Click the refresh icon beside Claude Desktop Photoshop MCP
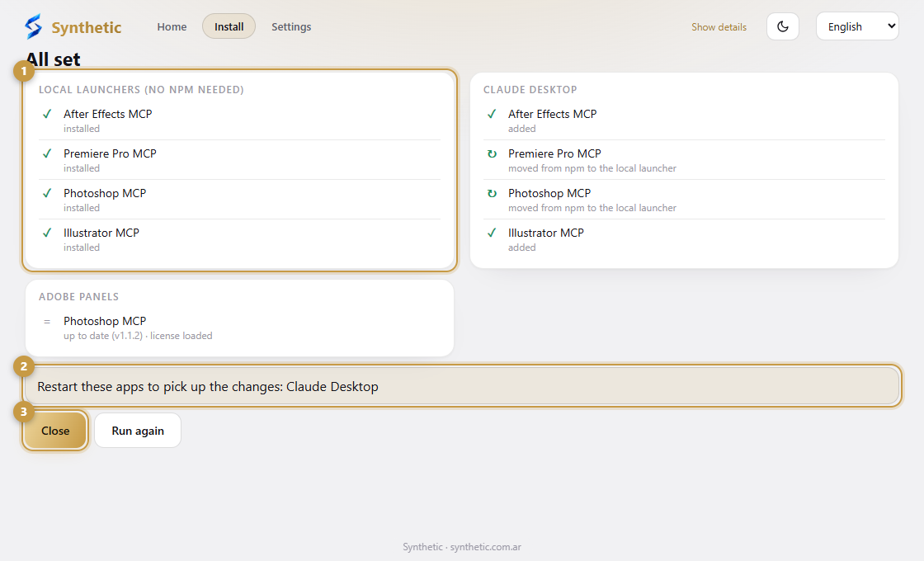Image resolution: width=924 pixels, height=561 pixels. [x=492, y=193]
